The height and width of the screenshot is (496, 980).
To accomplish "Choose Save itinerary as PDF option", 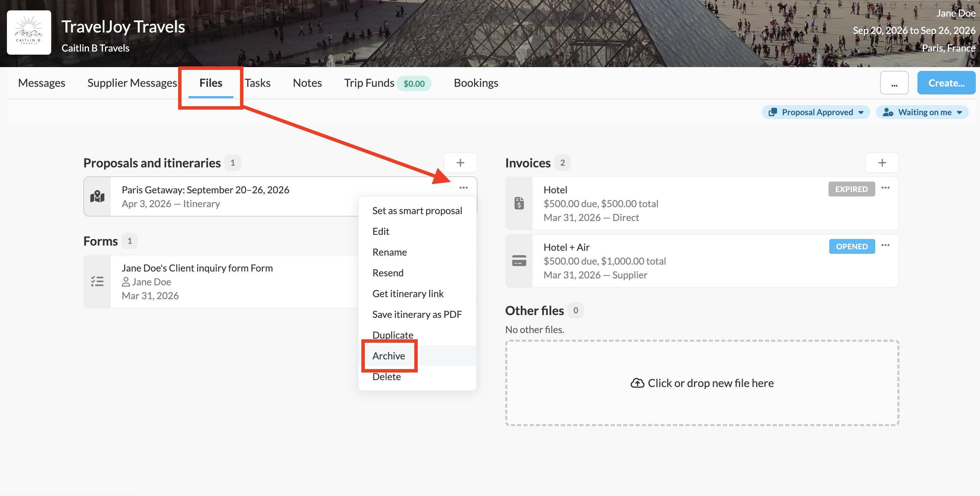I will [417, 314].
